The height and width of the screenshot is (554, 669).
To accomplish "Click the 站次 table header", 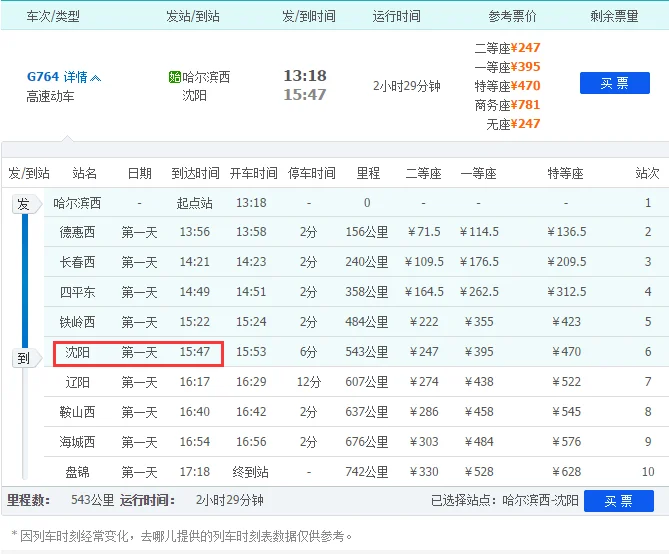I will (647, 173).
